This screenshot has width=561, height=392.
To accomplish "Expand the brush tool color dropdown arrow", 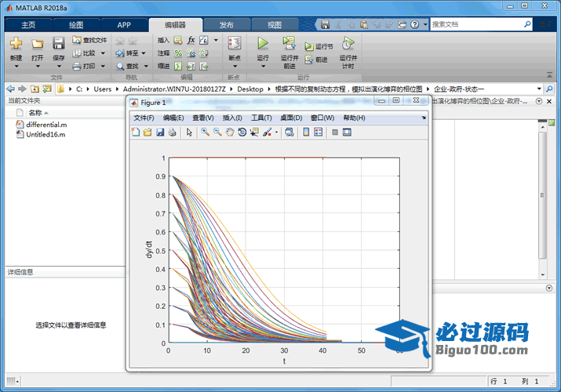I will click(x=276, y=132).
